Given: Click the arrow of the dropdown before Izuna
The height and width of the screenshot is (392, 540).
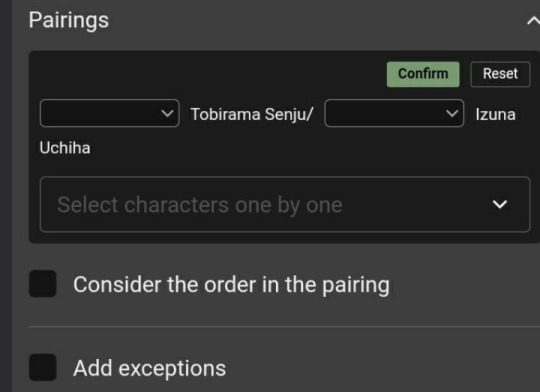Looking at the screenshot, I should click(x=452, y=113).
